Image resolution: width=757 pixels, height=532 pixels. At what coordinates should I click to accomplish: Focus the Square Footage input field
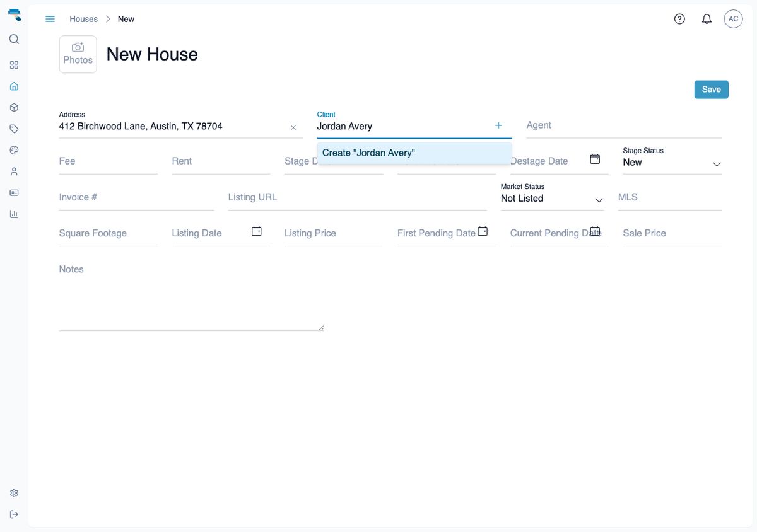[x=109, y=233]
